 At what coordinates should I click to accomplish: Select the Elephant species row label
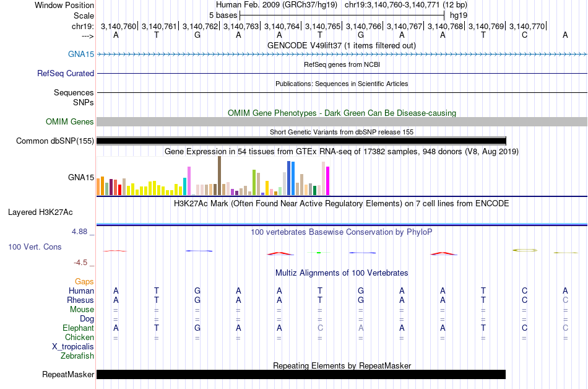[79, 328]
